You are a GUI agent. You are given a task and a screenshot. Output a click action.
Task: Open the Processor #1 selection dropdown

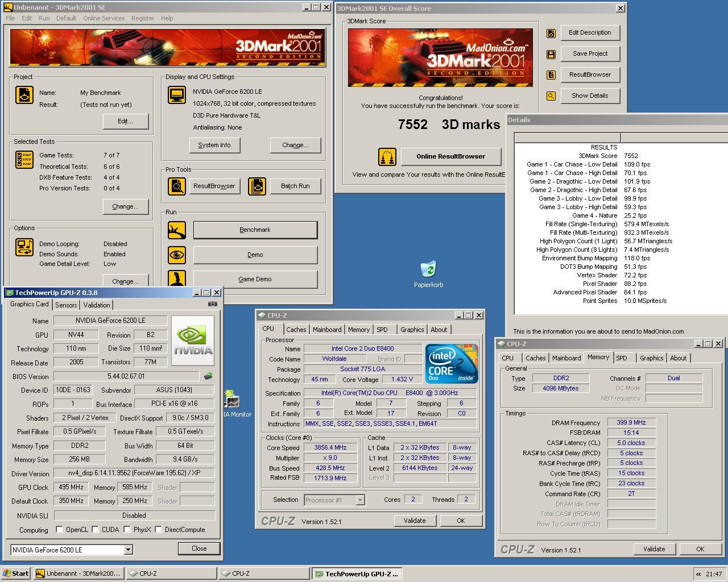tap(360, 500)
